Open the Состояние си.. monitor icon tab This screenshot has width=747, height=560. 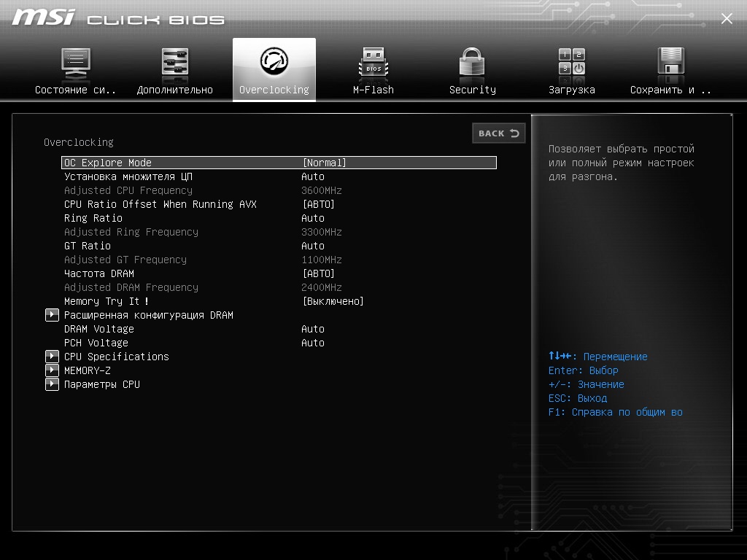point(75,70)
